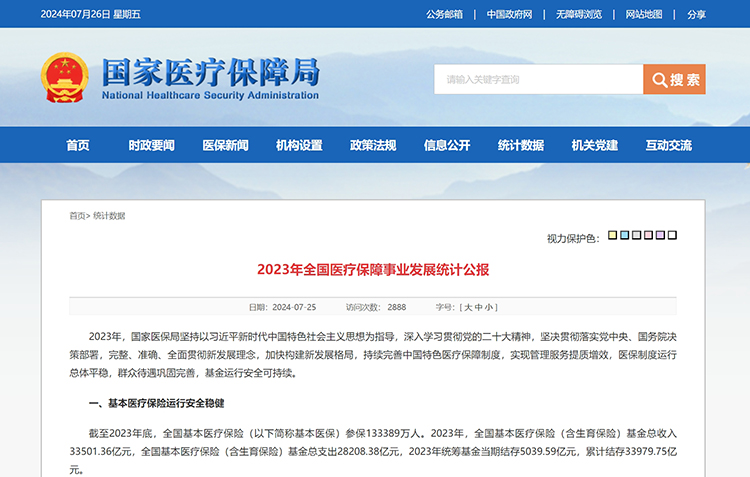Open the 机构设置 navigation menu

pos(299,145)
